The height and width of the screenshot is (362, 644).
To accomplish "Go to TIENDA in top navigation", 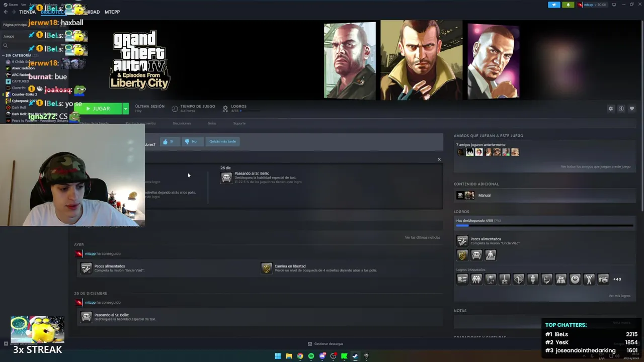I will (x=27, y=12).
